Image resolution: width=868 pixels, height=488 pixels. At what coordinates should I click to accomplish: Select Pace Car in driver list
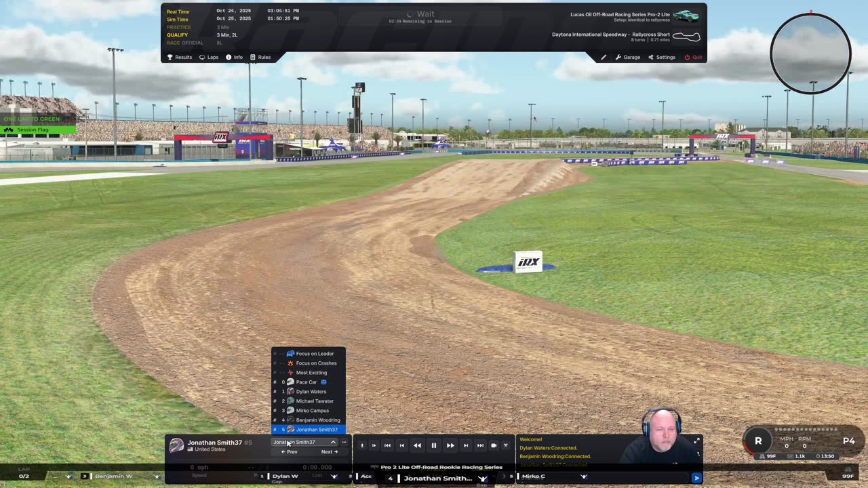pos(309,382)
